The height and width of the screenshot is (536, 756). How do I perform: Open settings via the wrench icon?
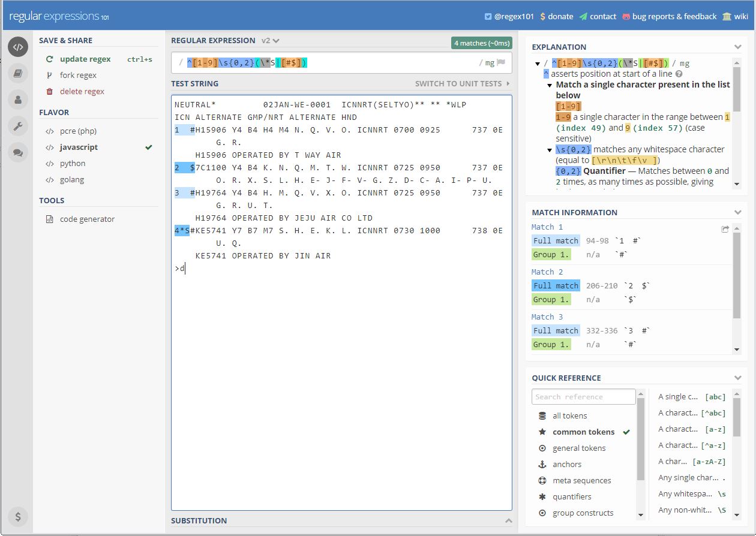point(18,126)
